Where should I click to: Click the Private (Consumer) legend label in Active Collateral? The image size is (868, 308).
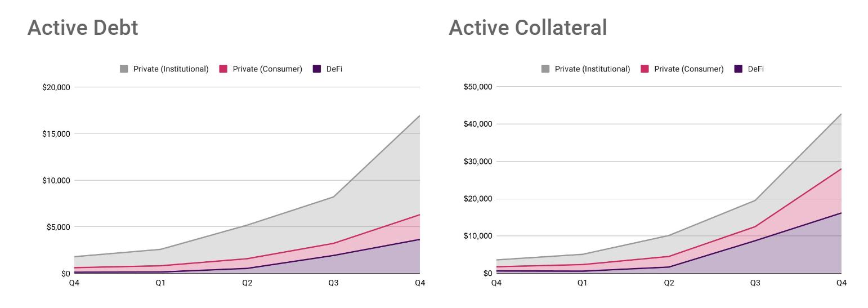point(688,69)
